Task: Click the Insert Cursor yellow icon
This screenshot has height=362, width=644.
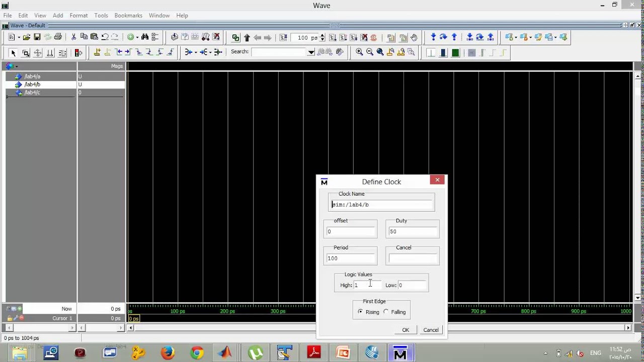Action: pyautogui.click(x=97, y=52)
